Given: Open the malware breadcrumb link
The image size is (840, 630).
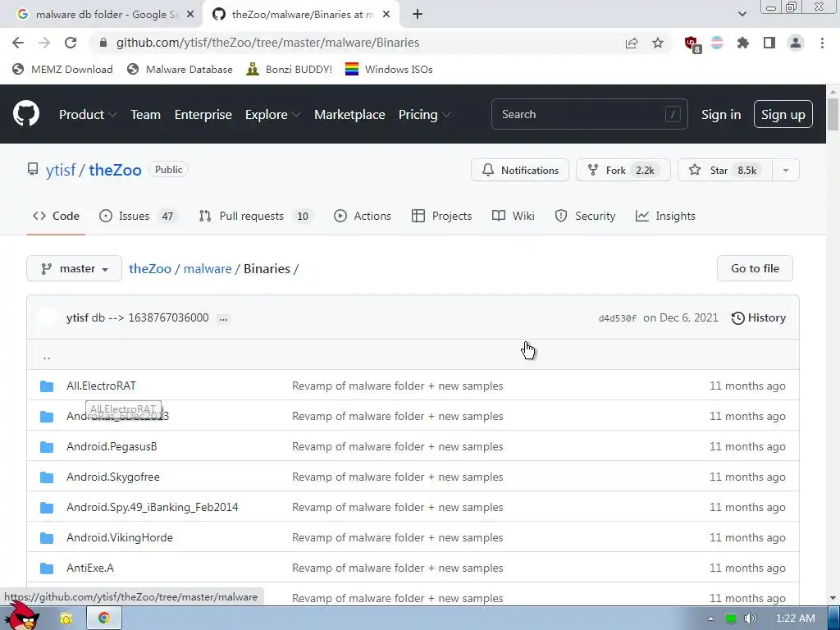Looking at the screenshot, I should pyautogui.click(x=208, y=268).
